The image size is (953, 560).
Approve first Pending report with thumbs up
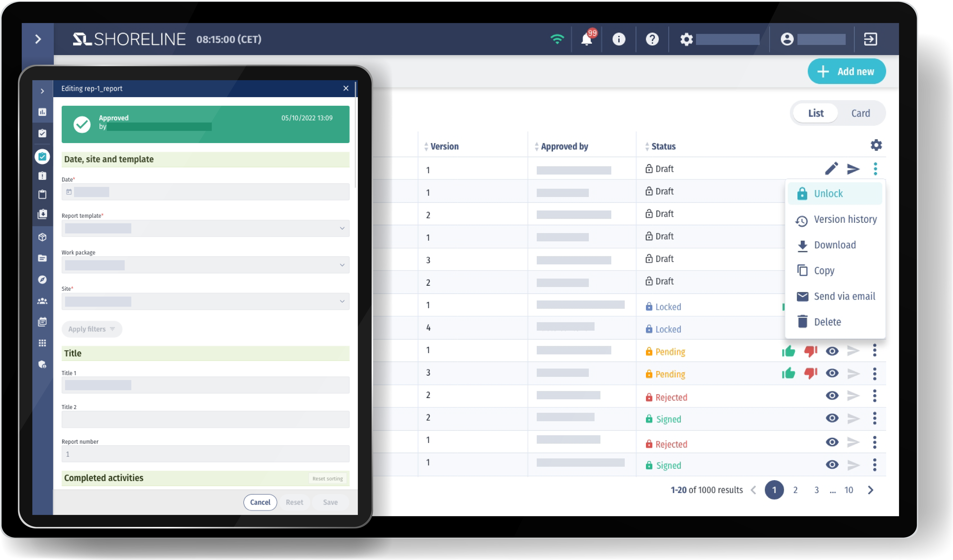(x=788, y=351)
